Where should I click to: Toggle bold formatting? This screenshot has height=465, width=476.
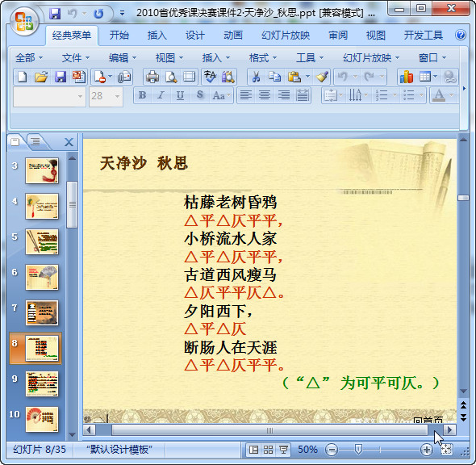pyautogui.click(x=142, y=95)
